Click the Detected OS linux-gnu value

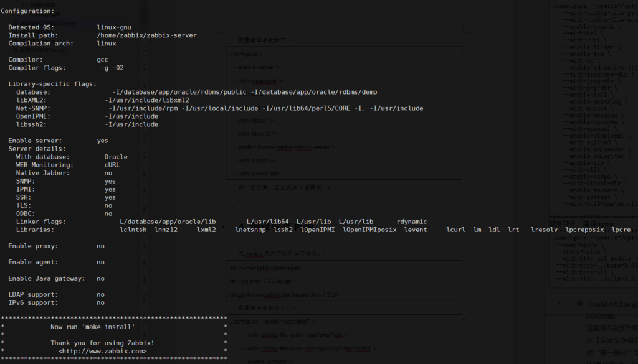[x=115, y=27]
